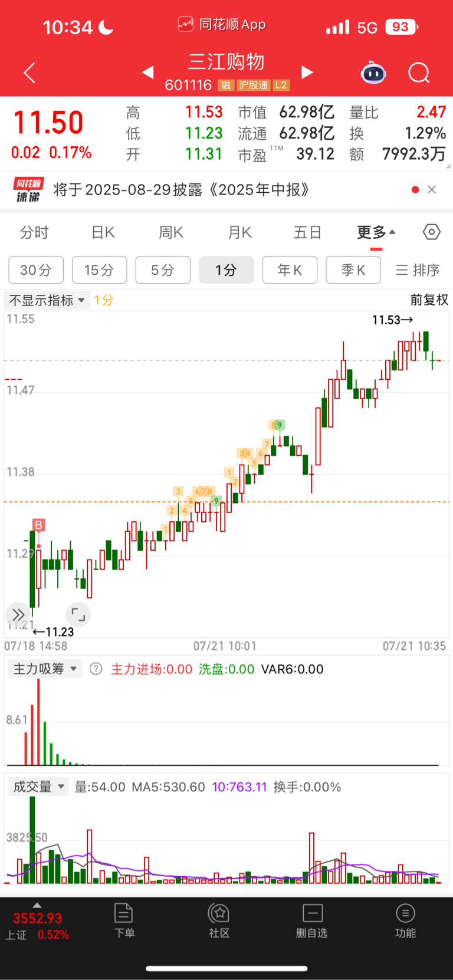This screenshot has width=453, height=980.
Task: Select the 季K period
Action: 353,270
